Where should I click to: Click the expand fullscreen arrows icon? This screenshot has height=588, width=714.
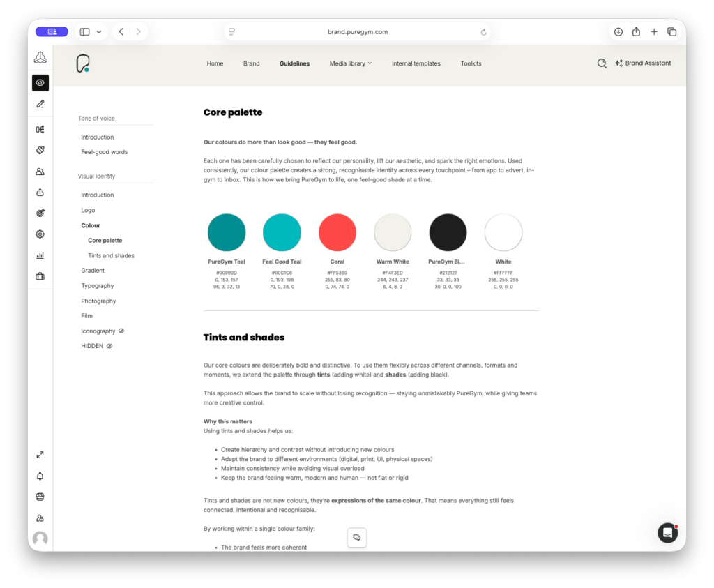[x=40, y=455]
